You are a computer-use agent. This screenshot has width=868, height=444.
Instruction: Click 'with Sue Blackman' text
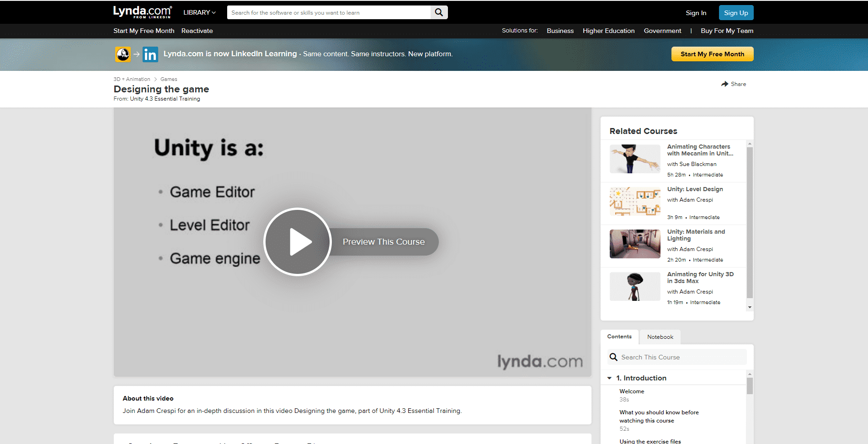tap(692, 164)
